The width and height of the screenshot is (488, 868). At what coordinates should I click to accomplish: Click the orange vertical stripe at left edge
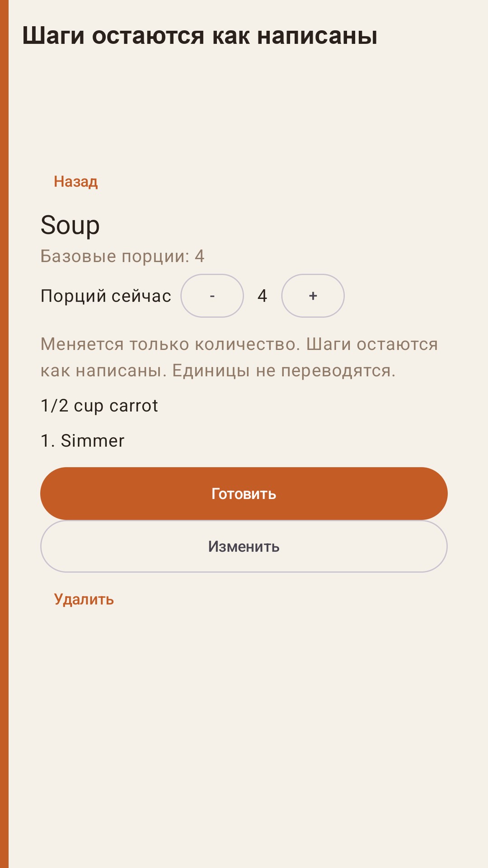tap(4, 434)
